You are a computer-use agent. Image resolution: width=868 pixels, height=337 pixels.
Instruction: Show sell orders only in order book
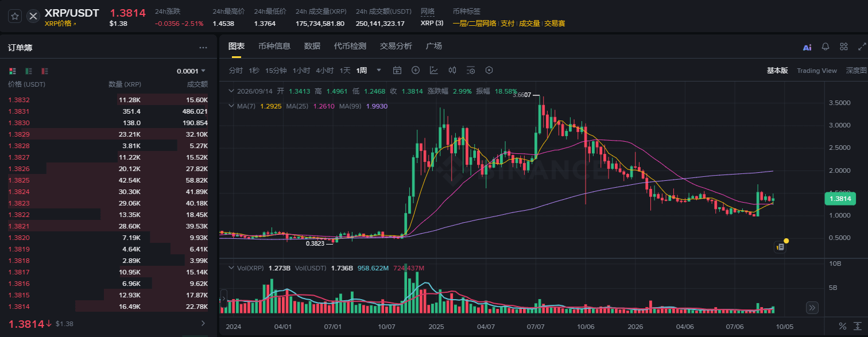coord(45,71)
